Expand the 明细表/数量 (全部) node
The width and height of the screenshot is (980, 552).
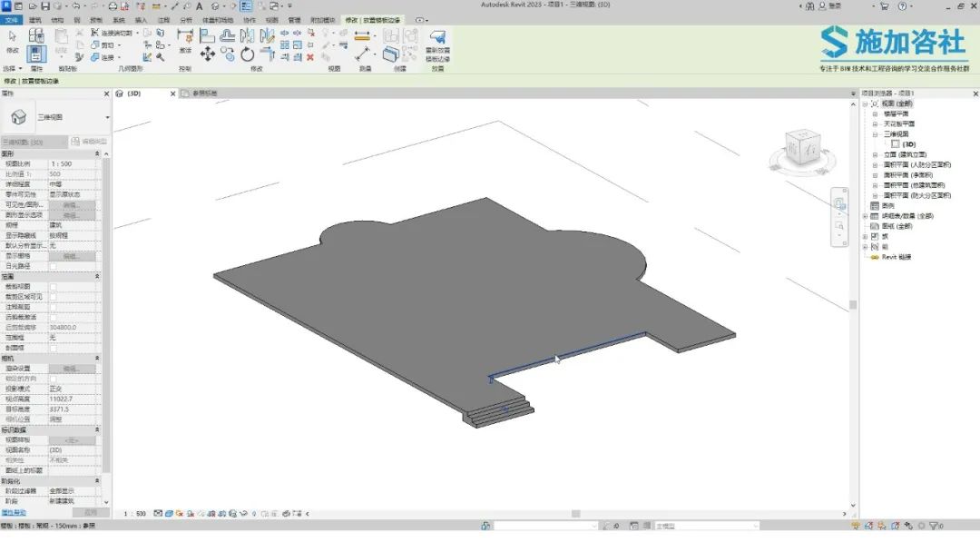tap(865, 216)
